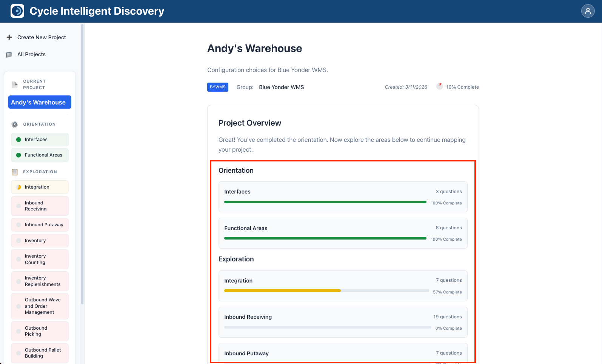Open Inventory Counting sidebar item
This screenshot has width=602, height=364.
coord(40,259)
